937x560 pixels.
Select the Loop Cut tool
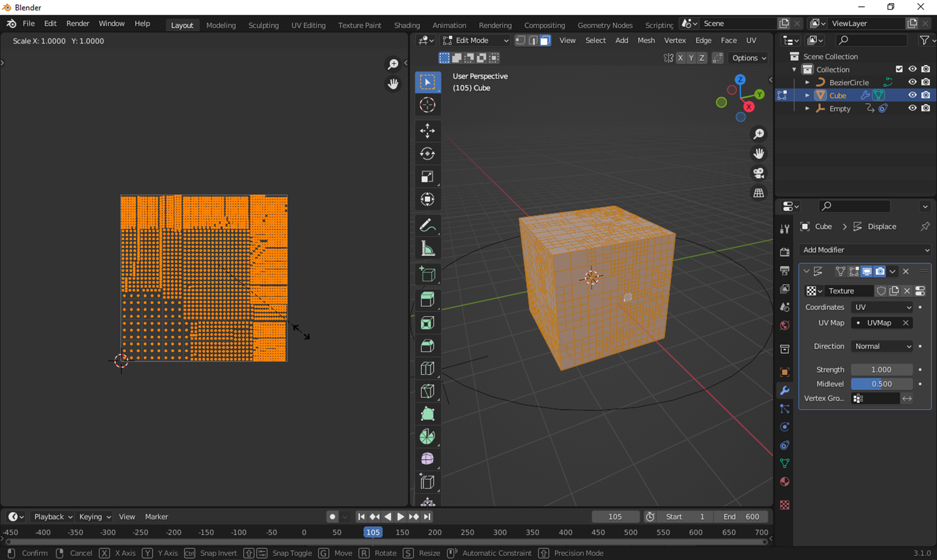(427, 368)
